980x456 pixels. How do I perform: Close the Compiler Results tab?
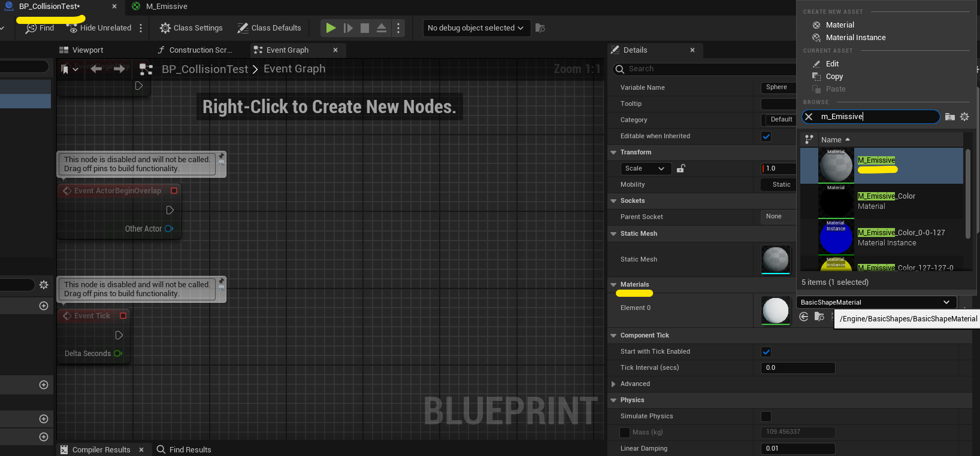click(x=141, y=449)
